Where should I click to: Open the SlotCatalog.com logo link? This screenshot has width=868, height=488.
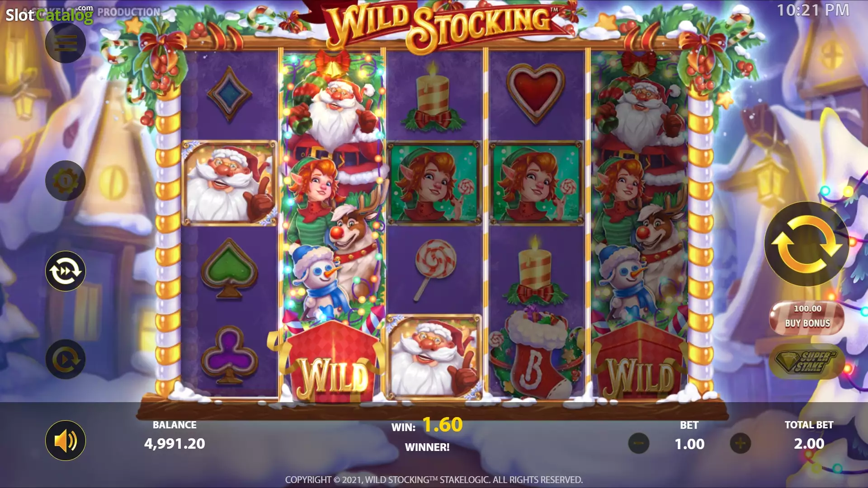[x=49, y=14]
